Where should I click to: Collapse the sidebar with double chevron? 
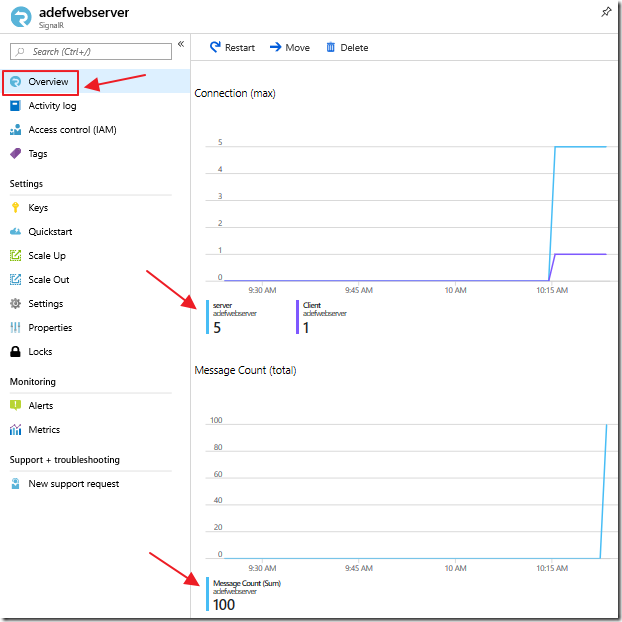pos(181,44)
